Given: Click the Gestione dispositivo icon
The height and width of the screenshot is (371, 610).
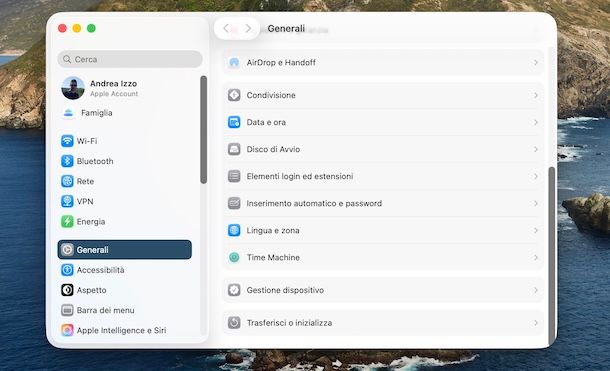Looking at the screenshot, I should pos(234,290).
